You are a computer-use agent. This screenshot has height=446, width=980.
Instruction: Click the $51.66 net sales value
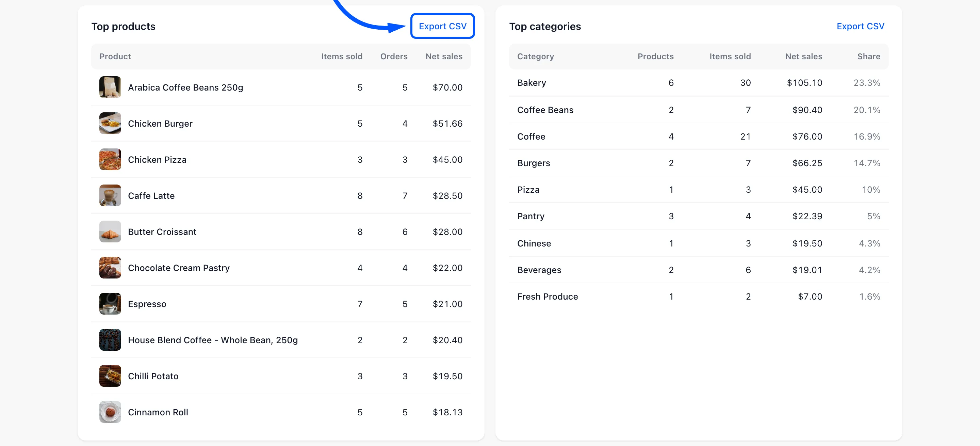pos(447,124)
